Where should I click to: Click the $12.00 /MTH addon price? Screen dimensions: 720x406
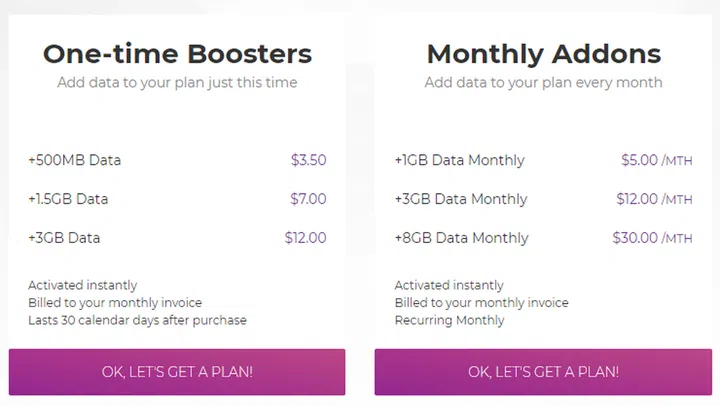(654, 199)
